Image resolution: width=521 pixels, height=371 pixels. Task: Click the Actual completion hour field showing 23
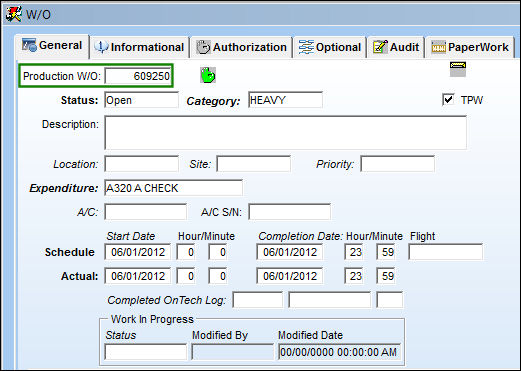tap(354, 276)
